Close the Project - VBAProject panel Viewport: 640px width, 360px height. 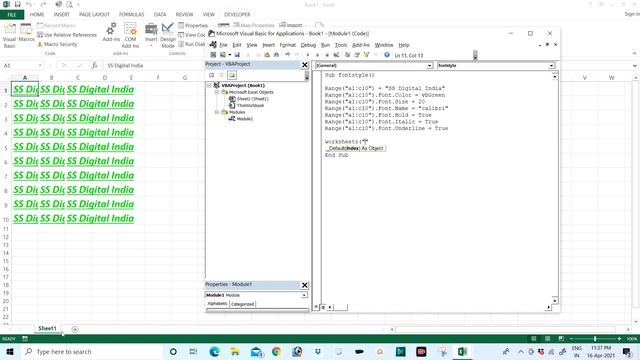pos(304,65)
